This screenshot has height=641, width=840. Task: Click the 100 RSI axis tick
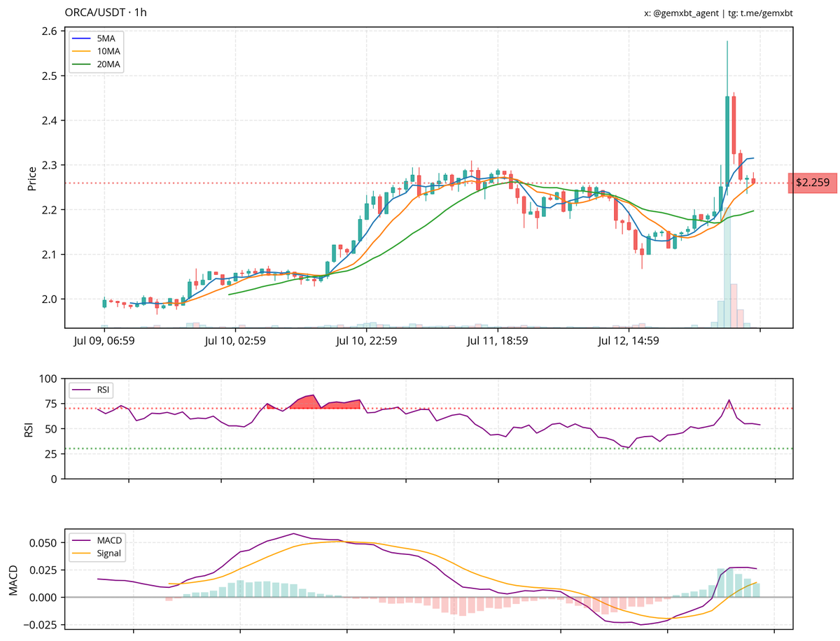[x=49, y=379]
